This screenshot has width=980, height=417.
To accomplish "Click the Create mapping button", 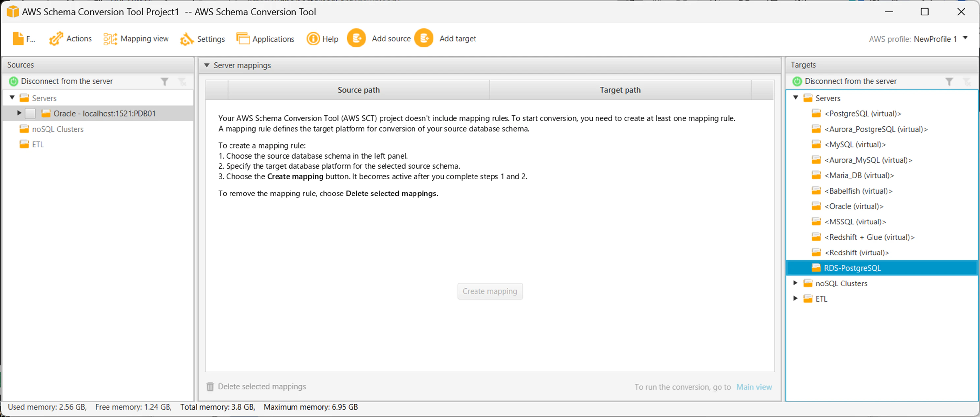I will tap(490, 291).
